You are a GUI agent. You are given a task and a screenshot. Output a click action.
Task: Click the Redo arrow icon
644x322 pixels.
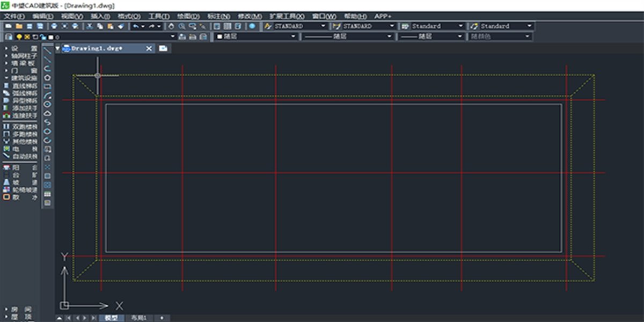click(x=151, y=26)
